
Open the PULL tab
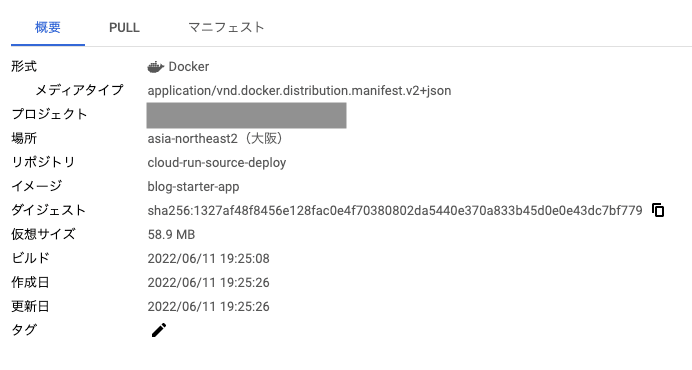click(124, 27)
